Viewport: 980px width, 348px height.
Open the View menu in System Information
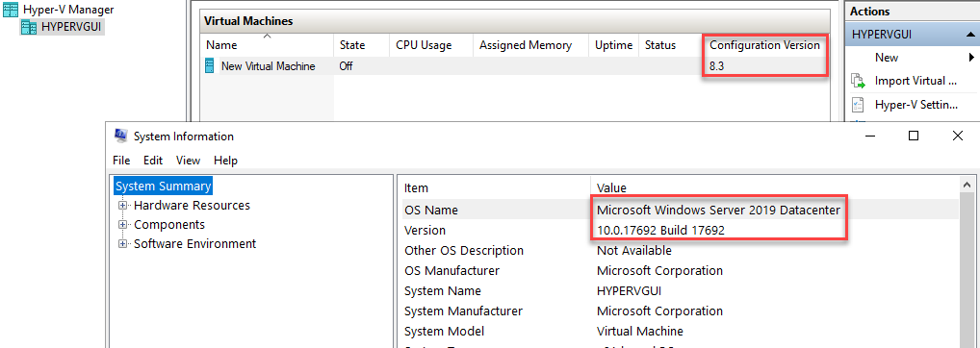(188, 161)
